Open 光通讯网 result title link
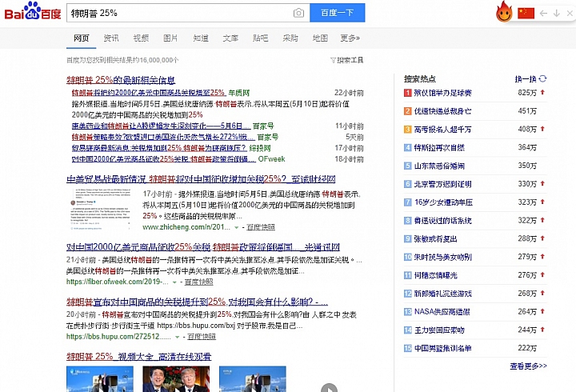The height and width of the screenshot is (392, 576). [x=203, y=247]
